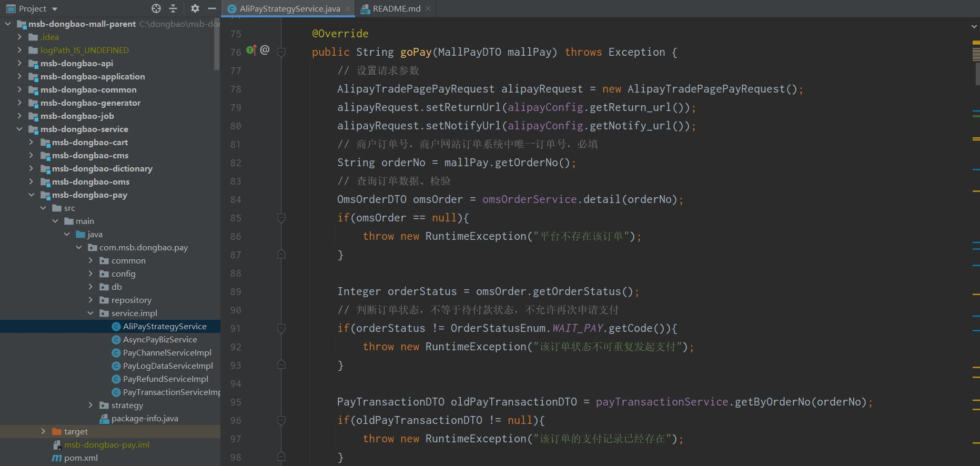Select the com.msb.dongbao.pay package
The image size is (980, 466).
pyautogui.click(x=144, y=247)
